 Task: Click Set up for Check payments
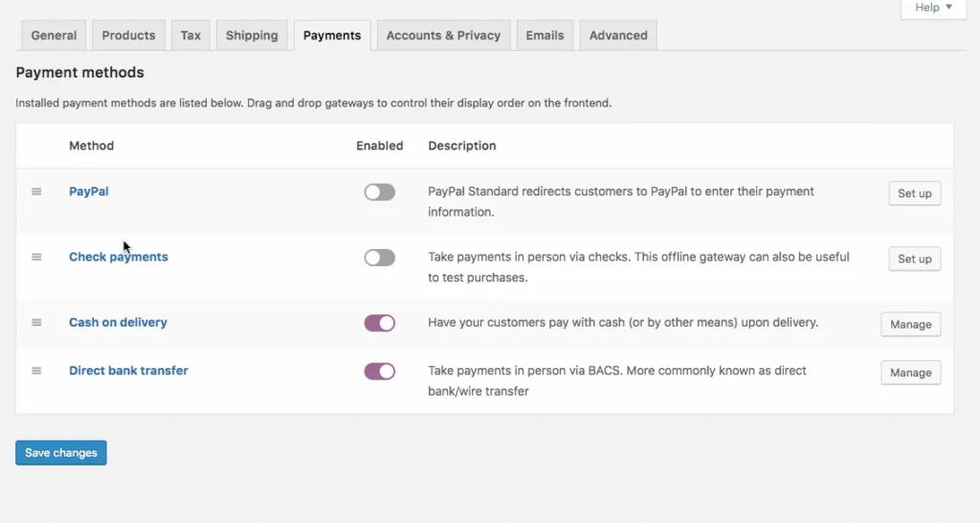pos(914,259)
